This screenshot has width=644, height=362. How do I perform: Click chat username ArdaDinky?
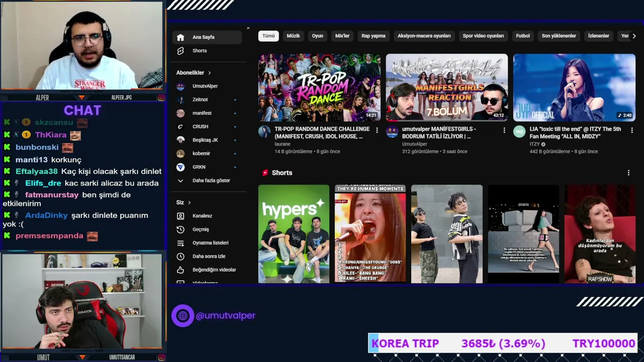click(x=46, y=216)
